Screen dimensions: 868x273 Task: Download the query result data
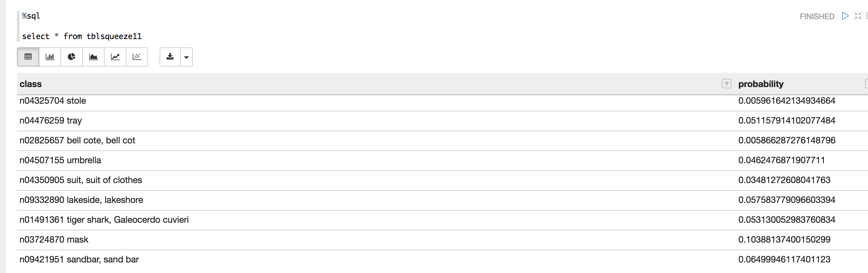click(x=170, y=57)
